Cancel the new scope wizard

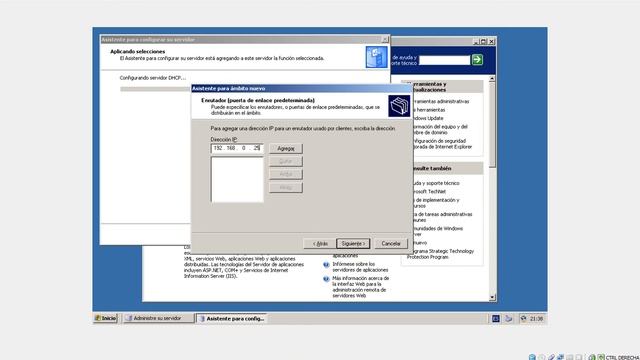(391, 244)
